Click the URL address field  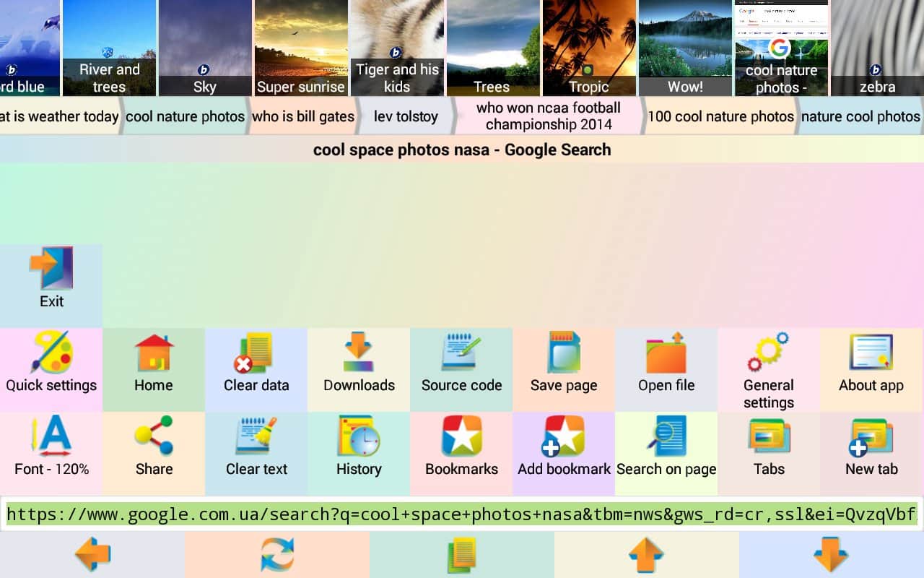coord(462,514)
